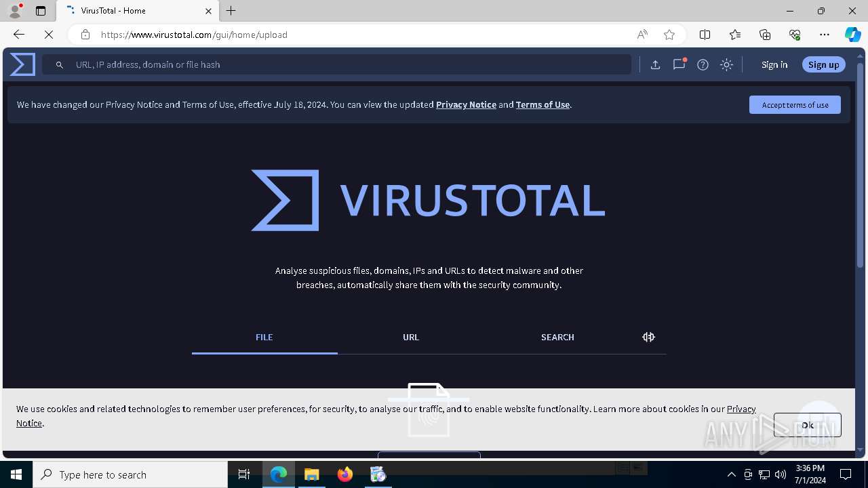Open the notifications comment icon

tap(679, 64)
